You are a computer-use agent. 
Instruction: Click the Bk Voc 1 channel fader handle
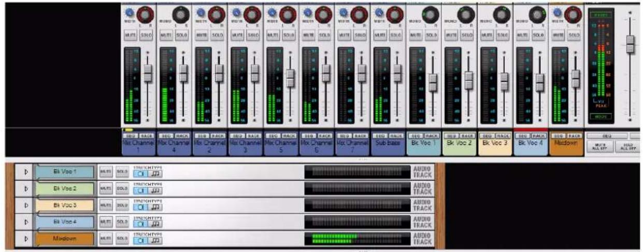point(433,82)
